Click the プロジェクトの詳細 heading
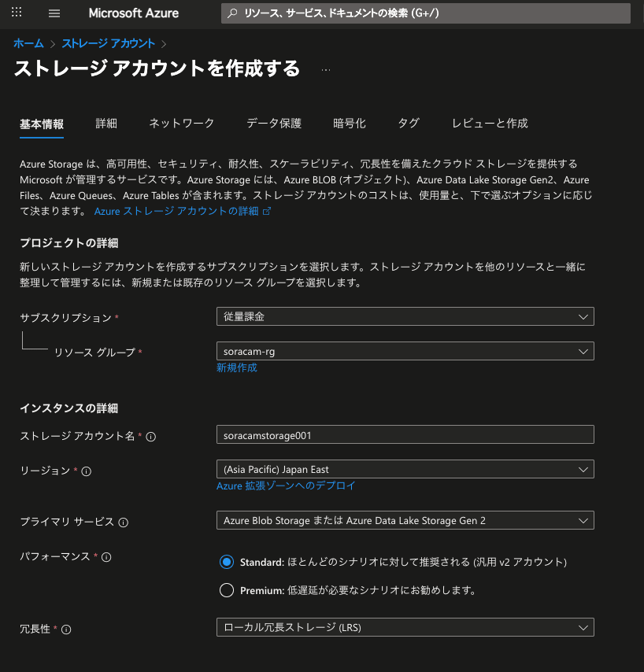The image size is (644, 672). 69,243
